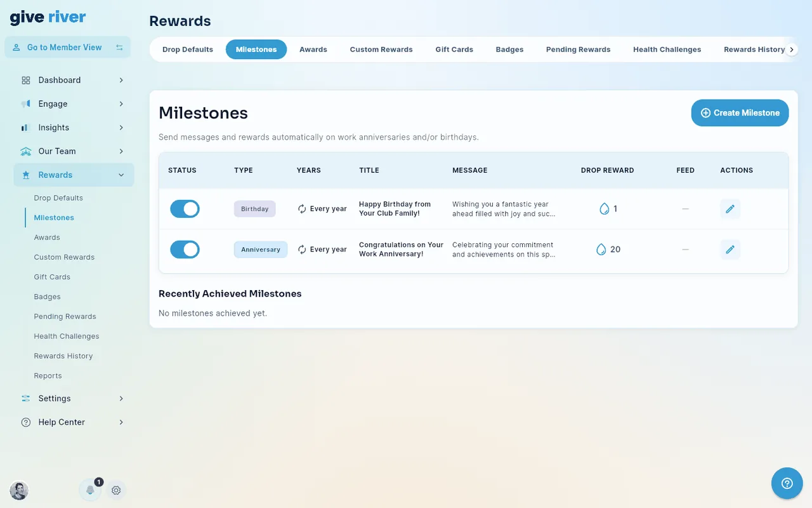Expand the Settings menu chevron
Viewport: 812px width, 508px height.
(x=121, y=398)
